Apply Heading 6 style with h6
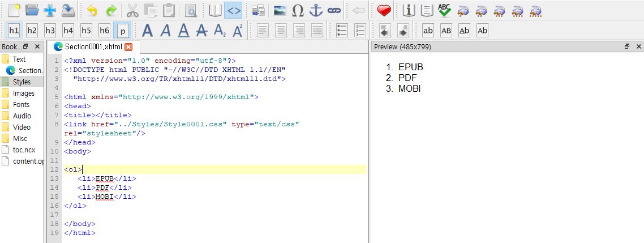The height and width of the screenshot is (243, 644). point(104,31)
